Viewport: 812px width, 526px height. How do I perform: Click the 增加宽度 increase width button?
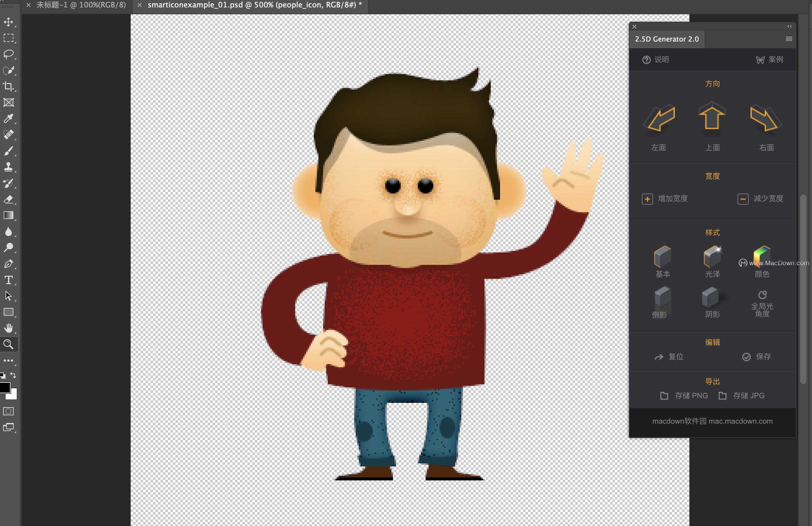click(647, 199)
